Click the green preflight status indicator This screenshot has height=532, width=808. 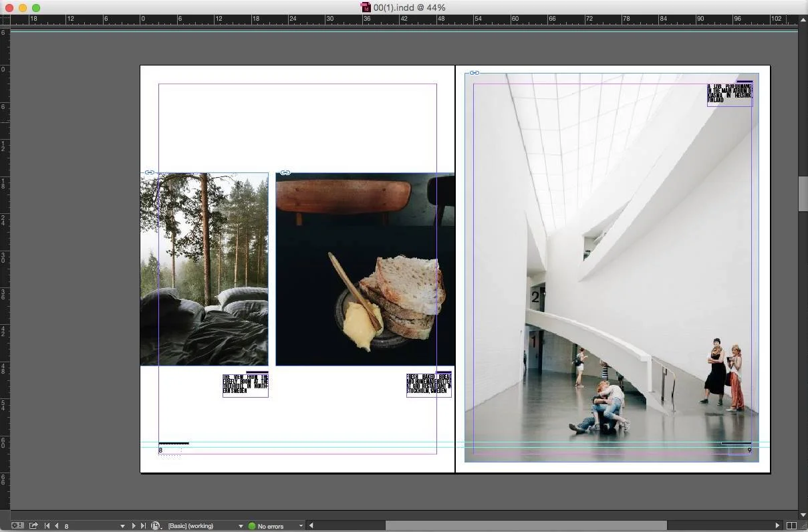(252, 526)
